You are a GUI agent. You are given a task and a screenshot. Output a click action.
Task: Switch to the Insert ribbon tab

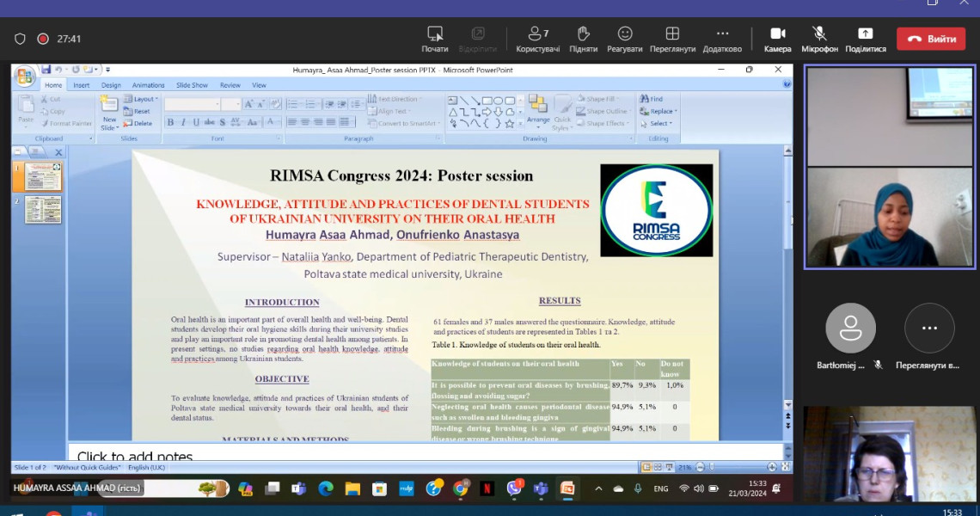pyautogui.click(x=82, y=85)
